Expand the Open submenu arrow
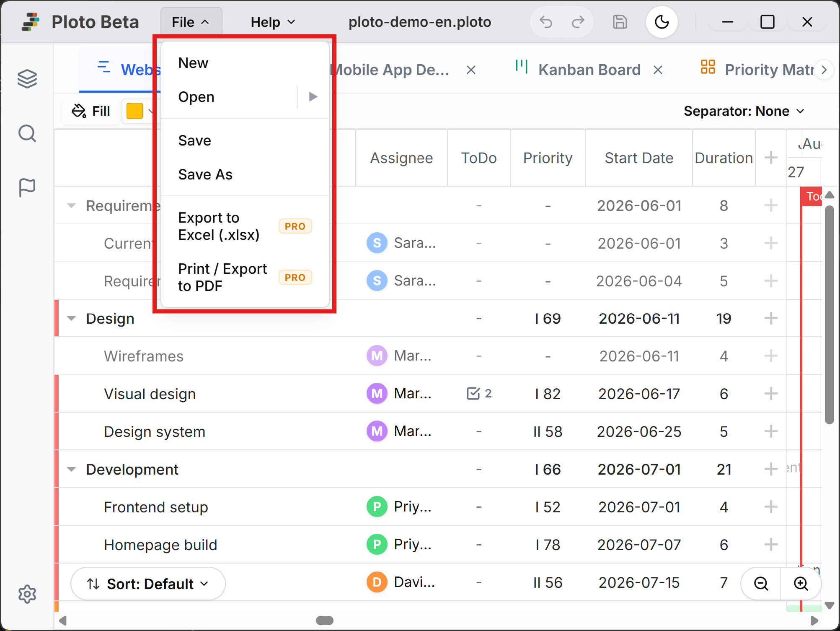Image resolution: width=840 pixels, height=631 pixels. pyautogui.click(x=313, y=97)
